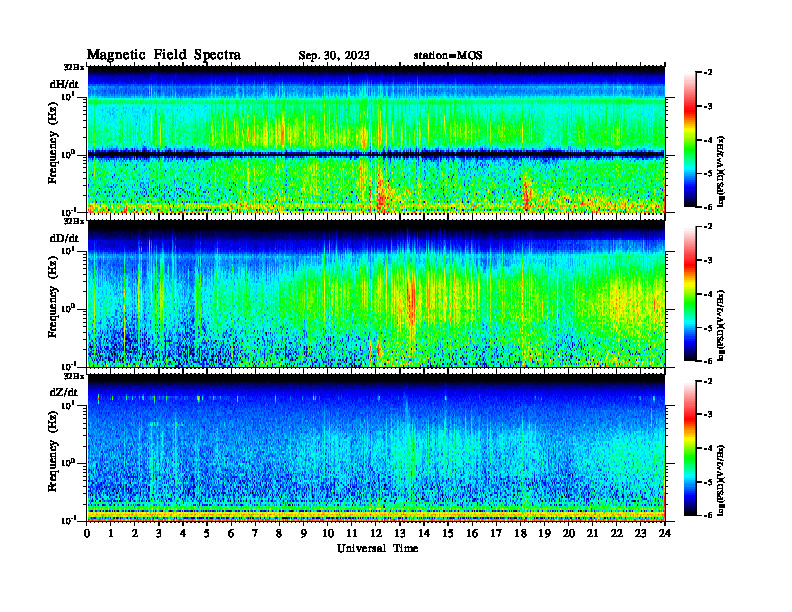
Task: Click the "18" hour tick label
Action: [x=520, y=534]
